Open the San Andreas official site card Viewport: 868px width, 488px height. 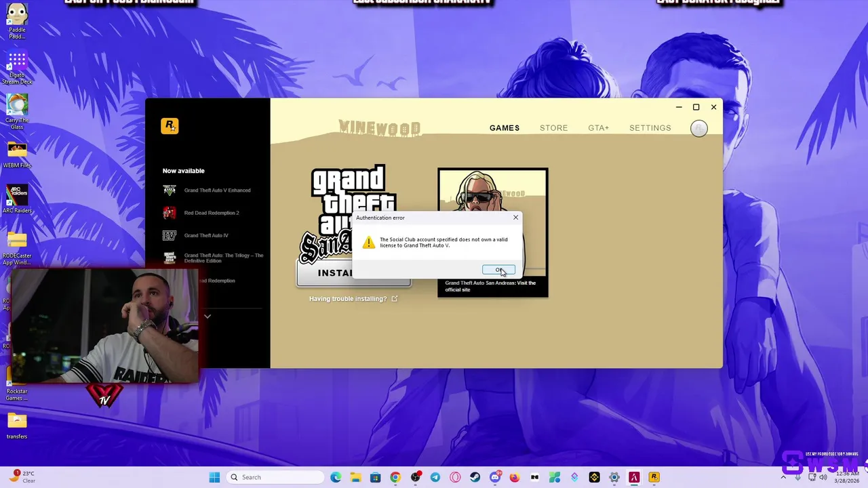click(x=493, y=232)
